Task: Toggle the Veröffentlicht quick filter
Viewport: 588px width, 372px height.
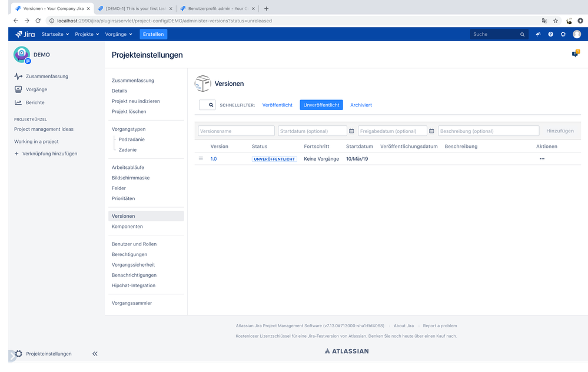Action: point(277,105)
